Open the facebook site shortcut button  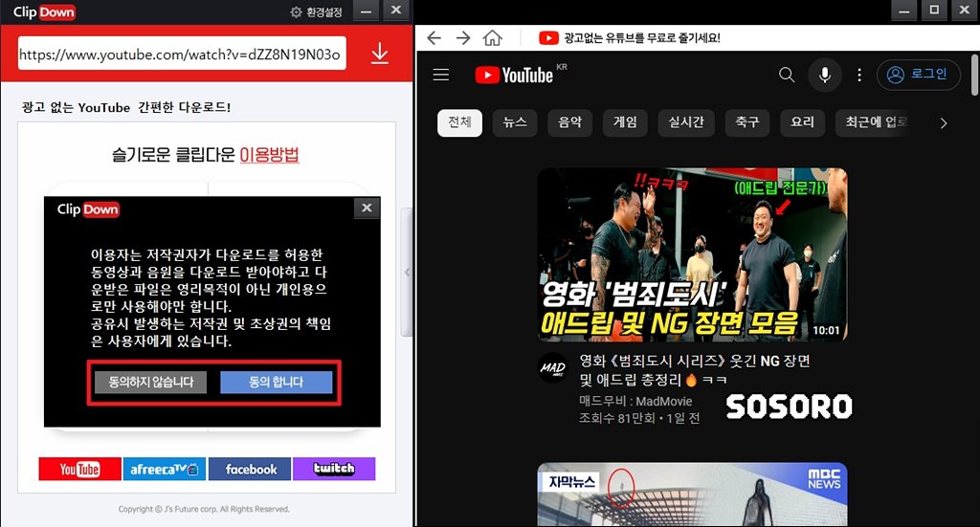click(x=250, y=469)
